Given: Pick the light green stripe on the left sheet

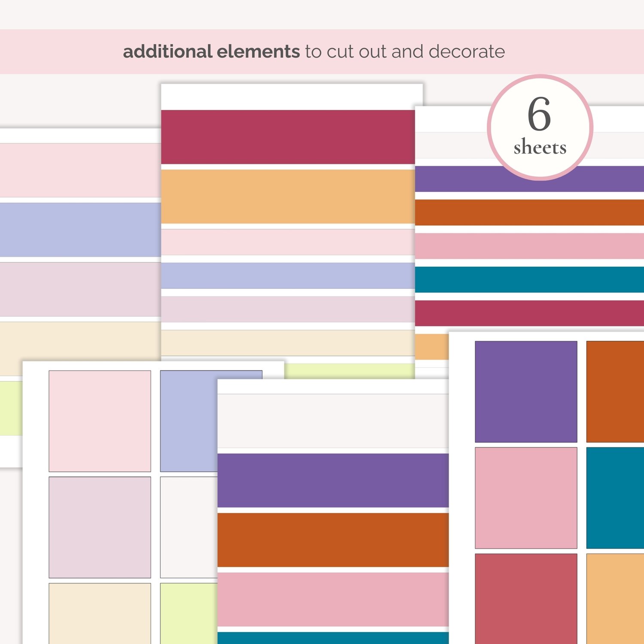Looking at the screenshot, I should [11, 408].
